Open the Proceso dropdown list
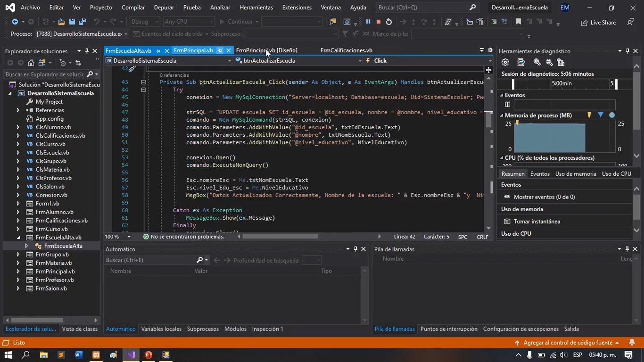The image size is (644, 362). click(125, 34)
